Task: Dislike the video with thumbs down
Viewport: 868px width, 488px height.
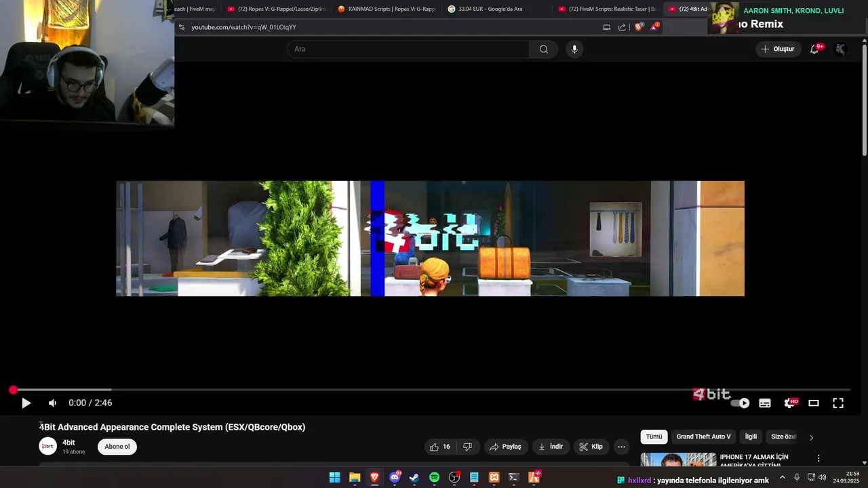Action: (467, 447)
